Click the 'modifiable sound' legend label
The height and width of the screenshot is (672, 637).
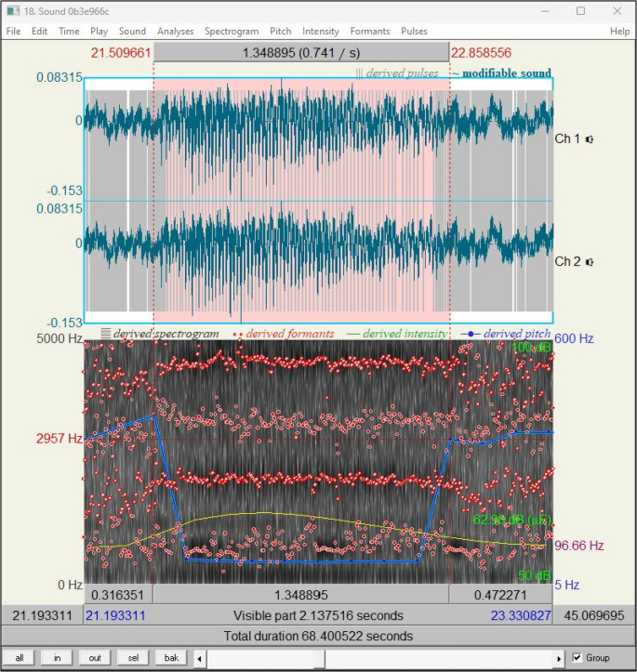pos(502,73)
